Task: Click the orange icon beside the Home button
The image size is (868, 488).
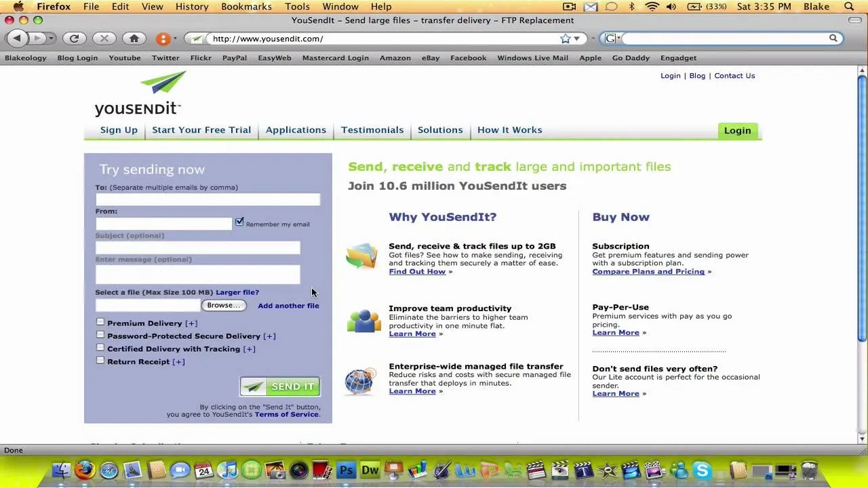Action: [163, 39]
